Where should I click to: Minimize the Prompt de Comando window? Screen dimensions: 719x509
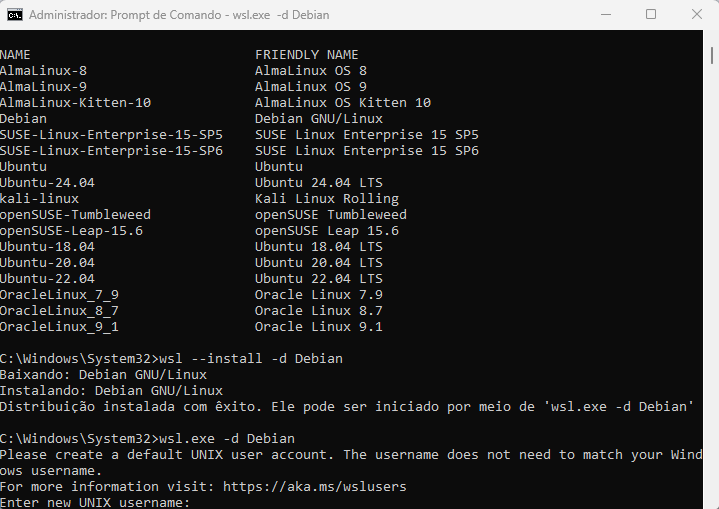click(x=605, y=15)
